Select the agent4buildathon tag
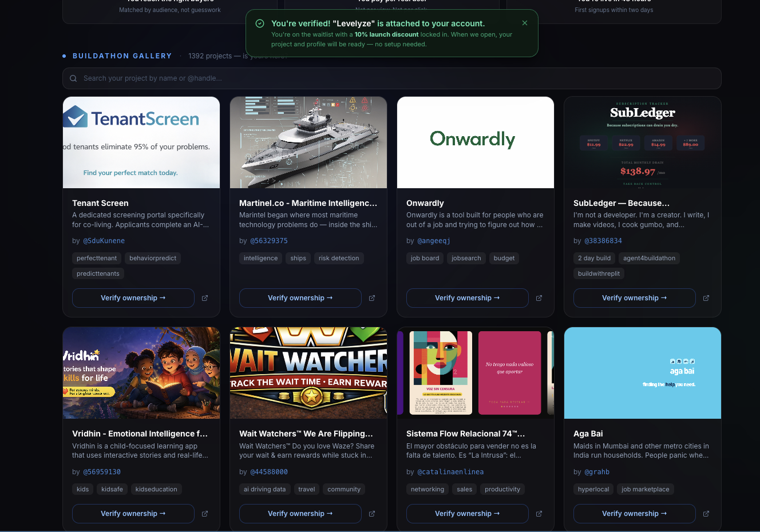This screenshot has width=760, height=532. pyautogui.click(x=649, y=258)
